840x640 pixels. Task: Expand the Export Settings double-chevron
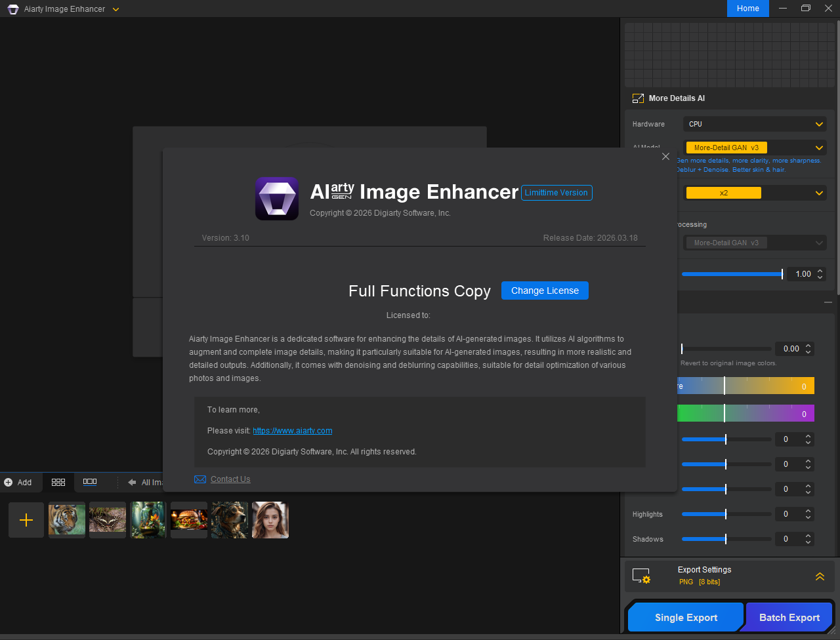point(820,576)
